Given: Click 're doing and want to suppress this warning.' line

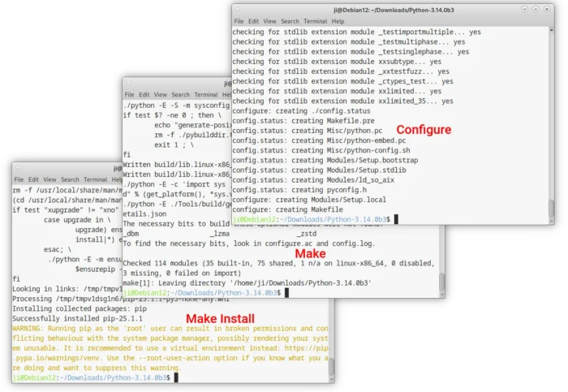Looking at the screenshot, I should 97,368.
